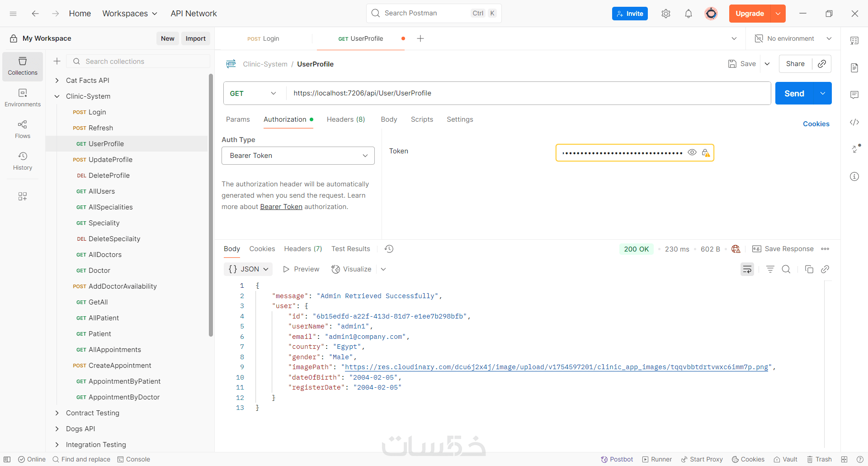The image size is (868, 466).
Task: Click the Save Response button
Action: click(x=783, y=249)
